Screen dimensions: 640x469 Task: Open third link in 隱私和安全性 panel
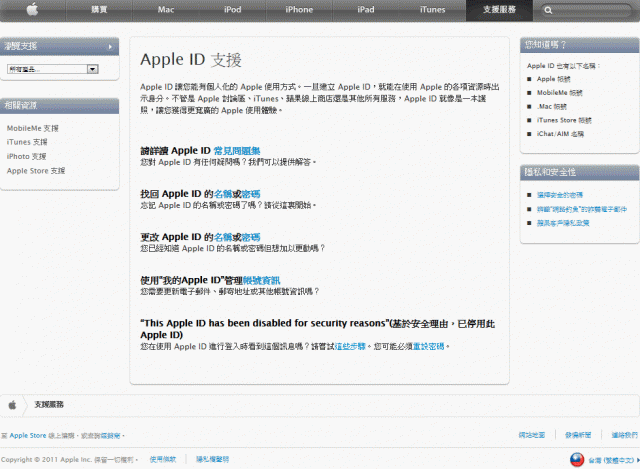click(x=563, y=223)
